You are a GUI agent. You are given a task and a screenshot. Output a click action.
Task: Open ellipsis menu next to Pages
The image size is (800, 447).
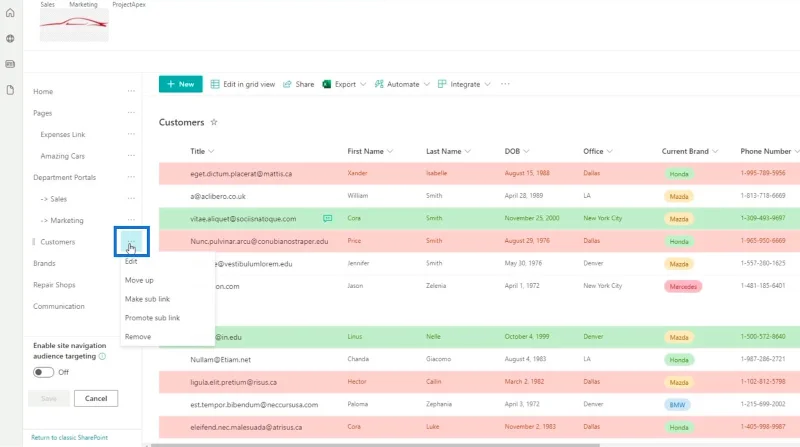tap(131, 112)
